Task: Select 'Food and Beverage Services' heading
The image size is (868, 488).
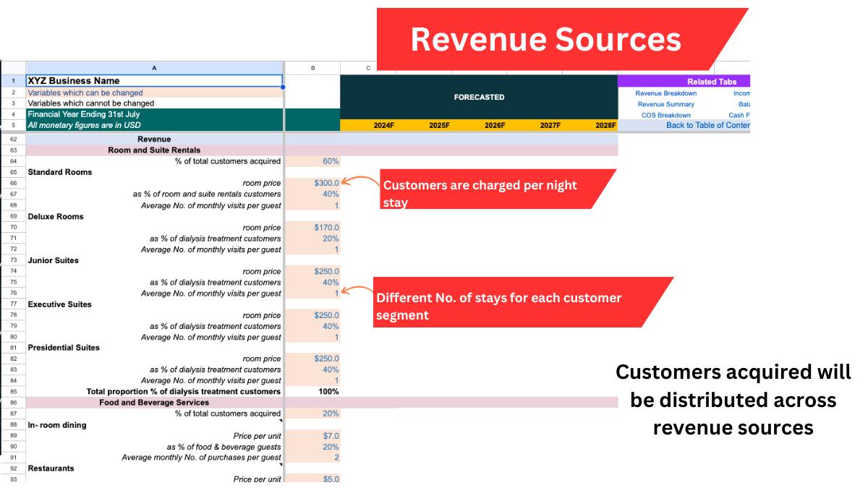Action: click(154, 403)
